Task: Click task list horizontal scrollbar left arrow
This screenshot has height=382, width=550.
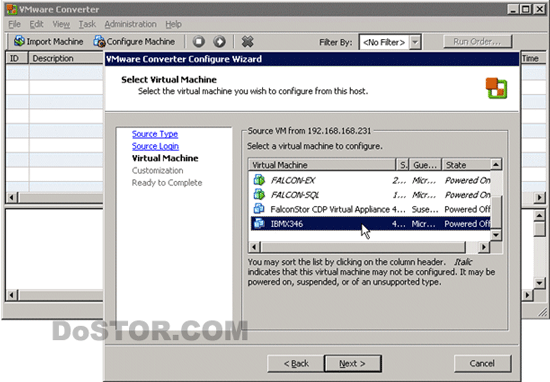Action: tap(12, 197)
